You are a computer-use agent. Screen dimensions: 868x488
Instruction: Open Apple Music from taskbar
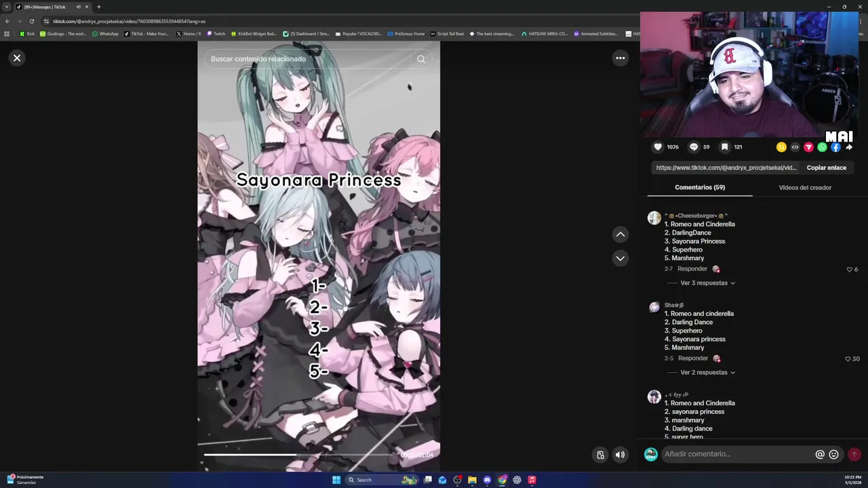click(532, 480)
